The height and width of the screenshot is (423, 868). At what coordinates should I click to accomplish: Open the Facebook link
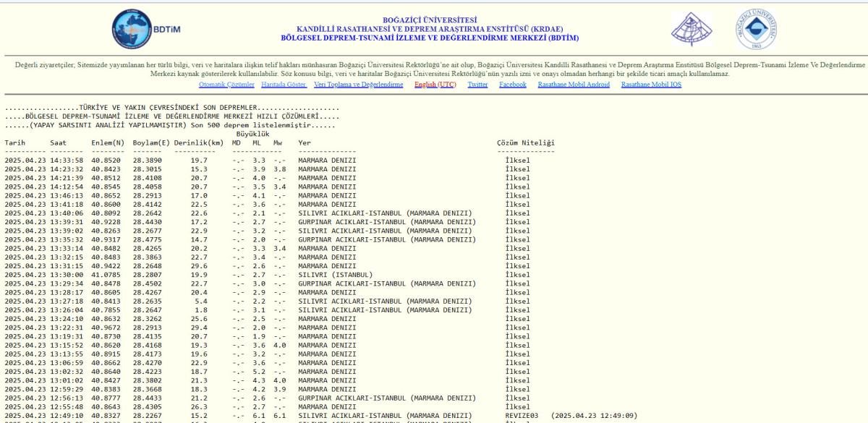click(x=512, y=85)
